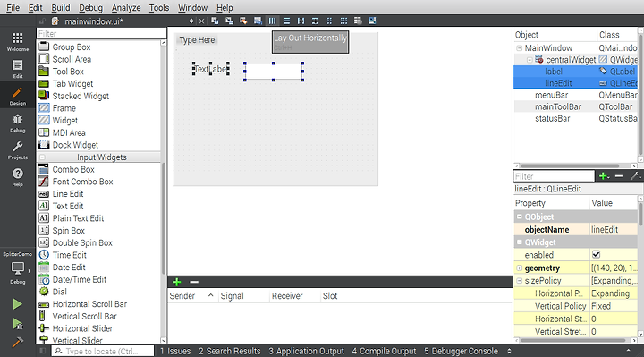Open property editor wrench settings
The image size is (644, 357).
click(x=635, y=176)
